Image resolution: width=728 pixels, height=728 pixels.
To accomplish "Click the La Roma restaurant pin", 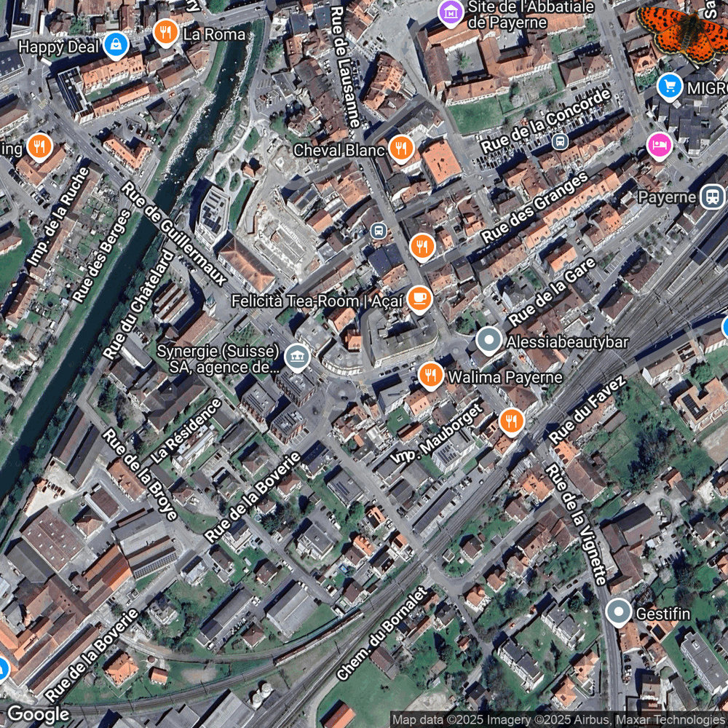I will 166,33.
